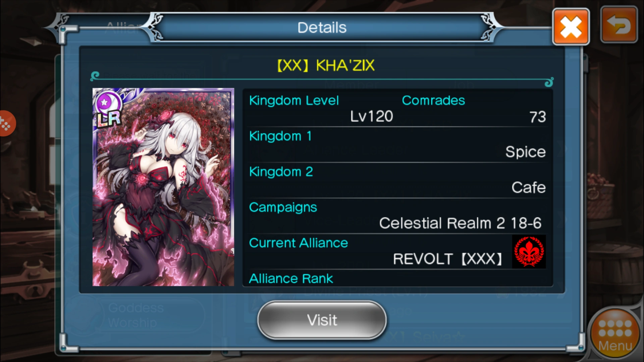The height and width of the screenshot is (362, 644).
Task: Tap the LR rarity badge on card
Action: pos(109,119)
